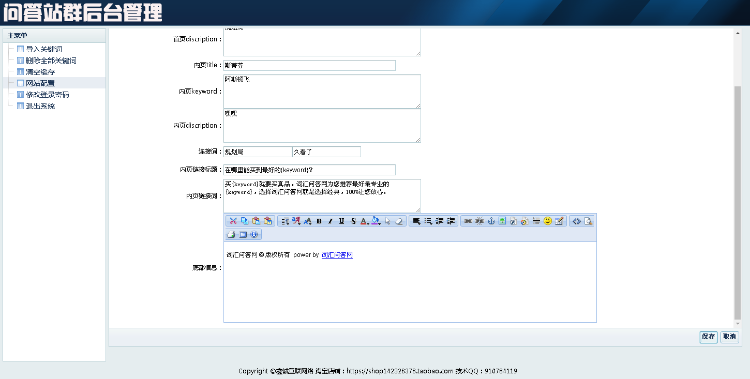Click the textarea below the {keyword}? title field
750x379 pixels.
point(322,196)
